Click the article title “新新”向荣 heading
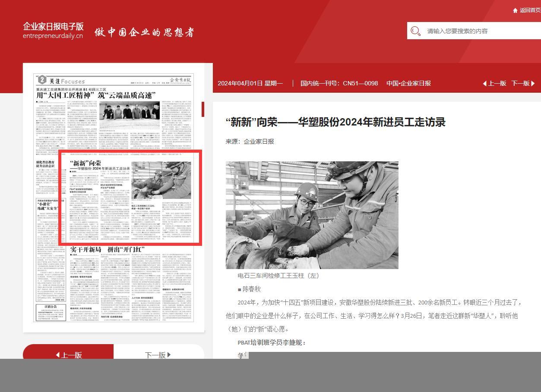The height and width of the screenshot is (392, 541). click(335, 122)
